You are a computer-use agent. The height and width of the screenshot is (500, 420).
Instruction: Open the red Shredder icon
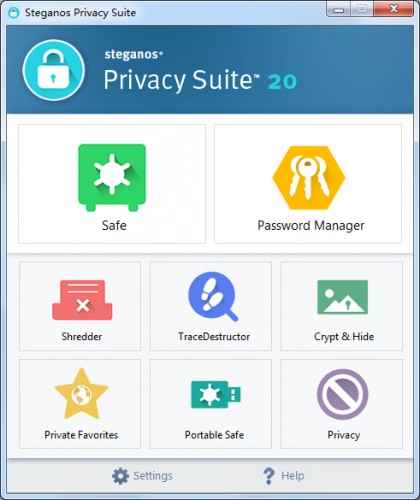pyautogui.click(x=82, y=300)
